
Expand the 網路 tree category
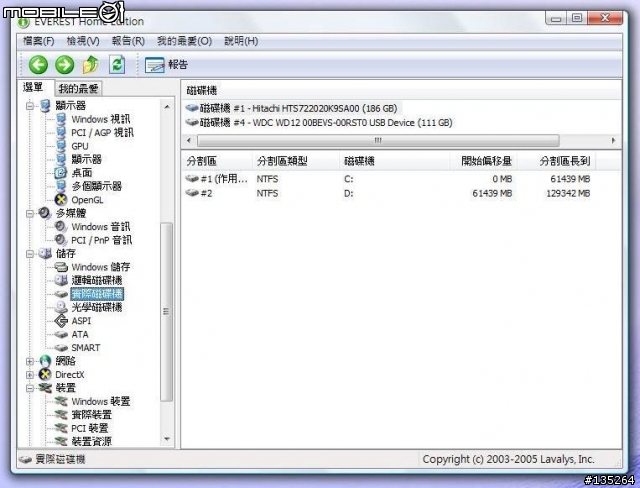coord(30,361)
